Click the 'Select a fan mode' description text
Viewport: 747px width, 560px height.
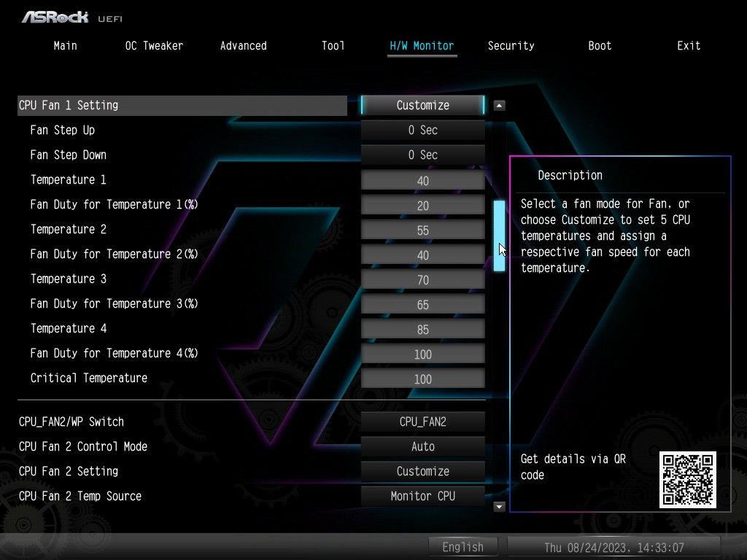(x=605, y=236)
